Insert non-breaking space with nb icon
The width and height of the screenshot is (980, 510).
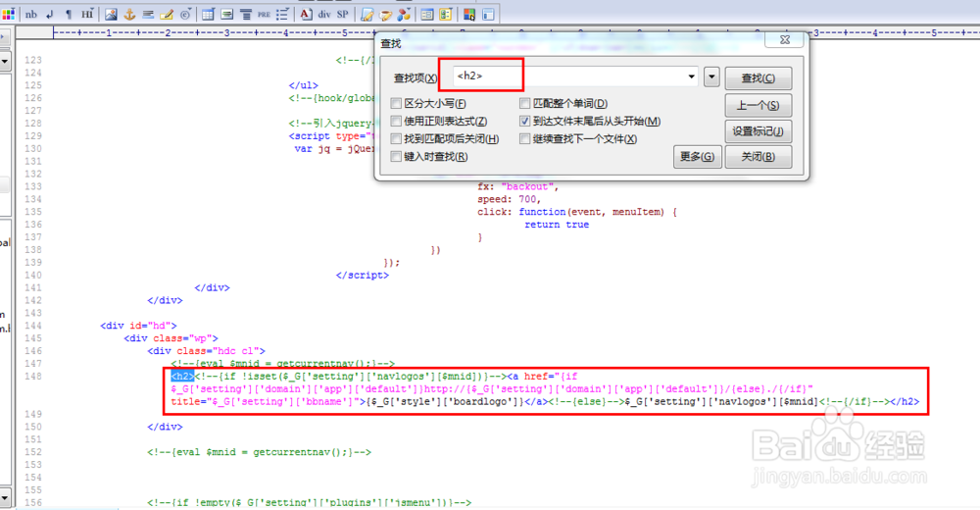(30, 14)
